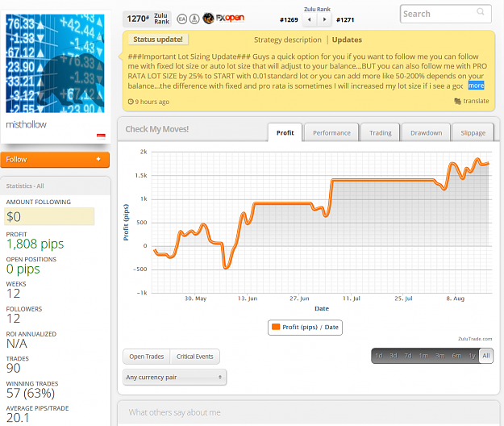The height and width of the screenshot is (426, 504).
Task: Set chart range to 1m
Action: pyautogui.click(x=423, y=356)
